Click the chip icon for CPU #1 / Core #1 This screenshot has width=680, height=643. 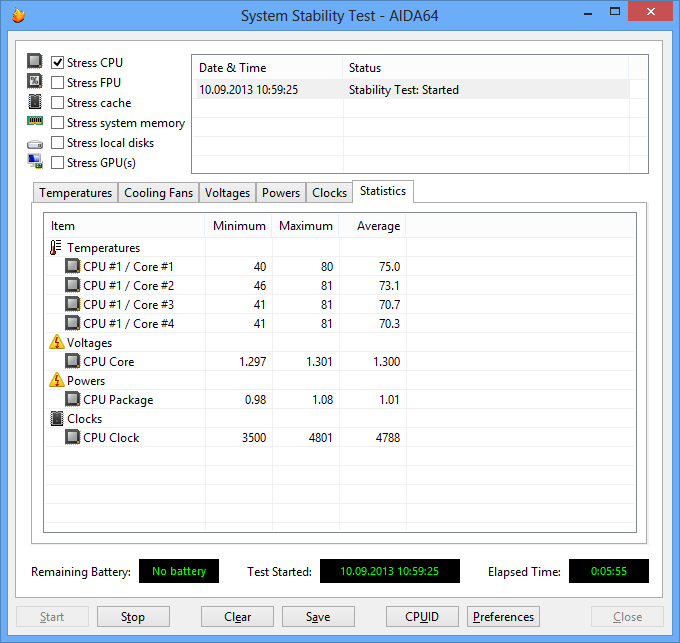click(x=72, y=266)
